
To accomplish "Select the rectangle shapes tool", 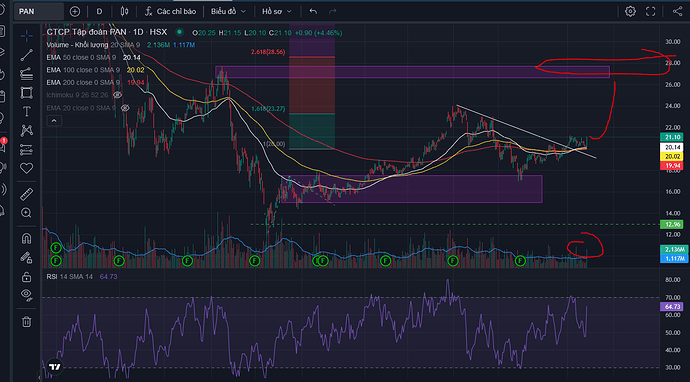I will [x=27, y=93].
